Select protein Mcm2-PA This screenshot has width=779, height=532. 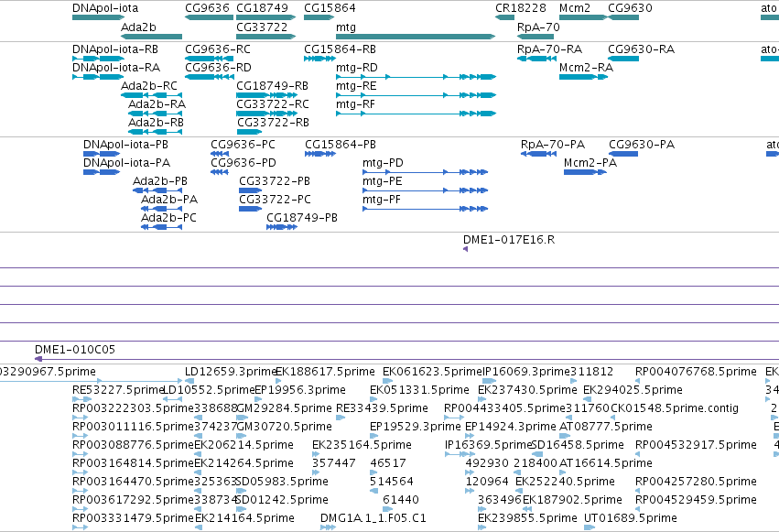coord(585,172)
